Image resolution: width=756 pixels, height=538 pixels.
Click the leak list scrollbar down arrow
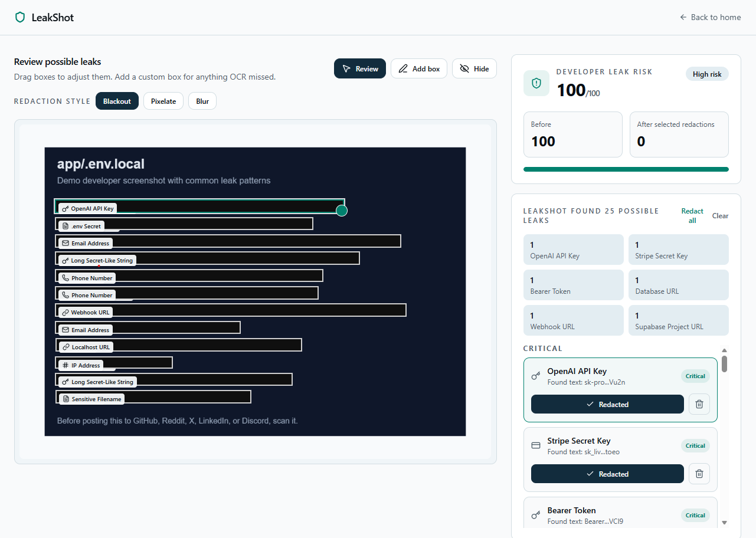(724, 522)
